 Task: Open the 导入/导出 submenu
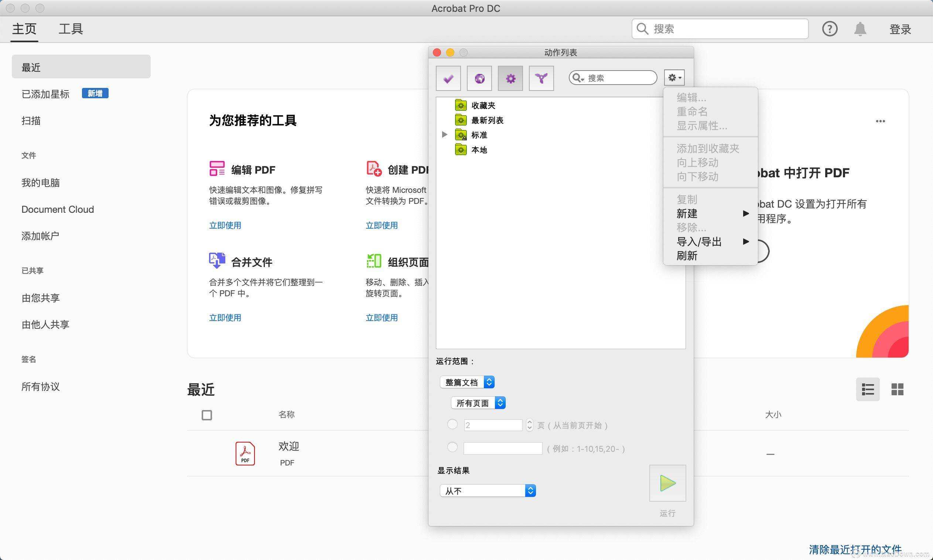tap(710, 242)
